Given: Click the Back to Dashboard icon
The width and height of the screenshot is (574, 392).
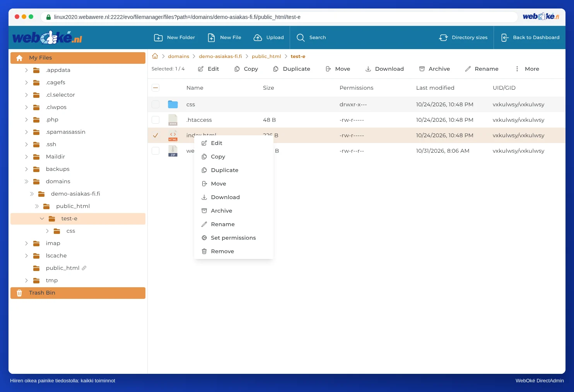Looking at the screenshot, I should click(x=504, y=37).
